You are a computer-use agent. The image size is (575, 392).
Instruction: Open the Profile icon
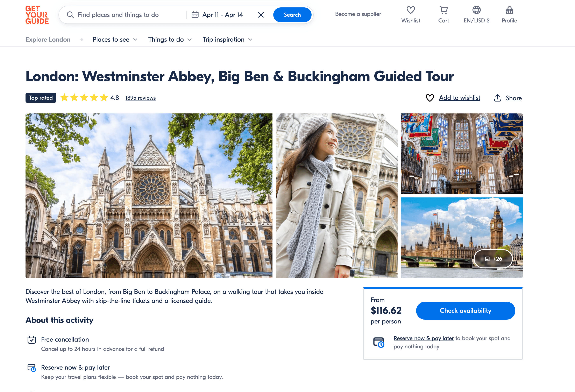tap(509, 10)
